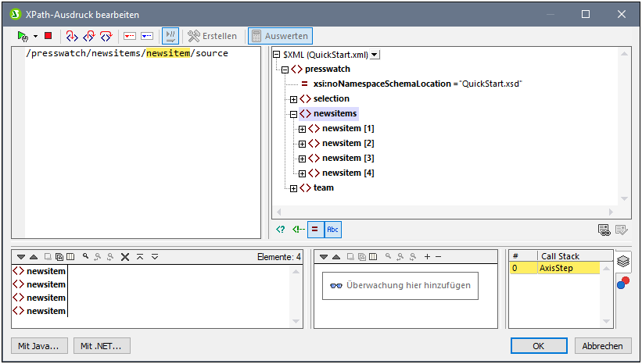
Task: Click the delete X icon in results toolbar
Action: click(124, 257)
